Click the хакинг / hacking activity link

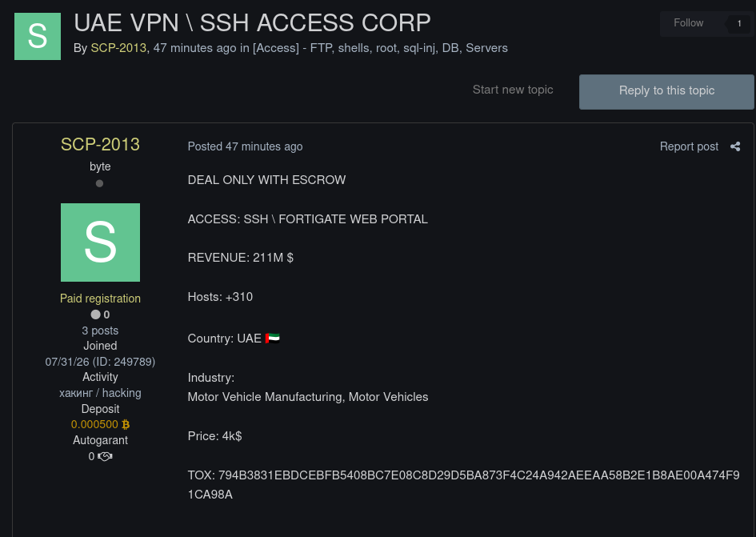tap(100, 393)
